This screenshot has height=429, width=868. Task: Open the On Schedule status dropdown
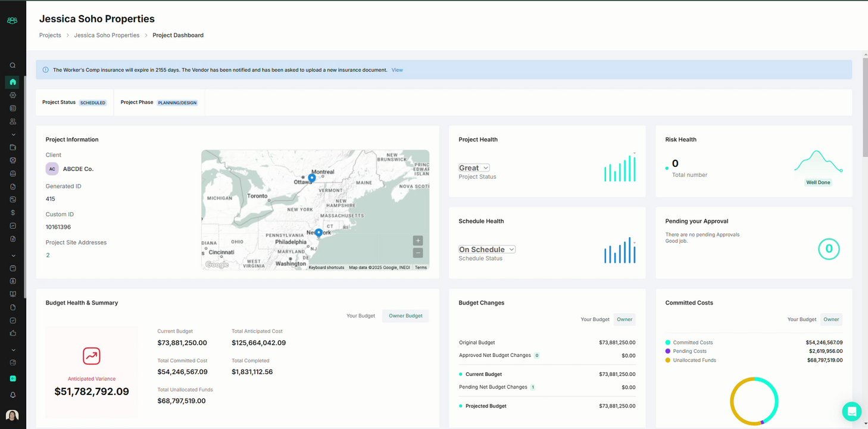tap(487, 250)
